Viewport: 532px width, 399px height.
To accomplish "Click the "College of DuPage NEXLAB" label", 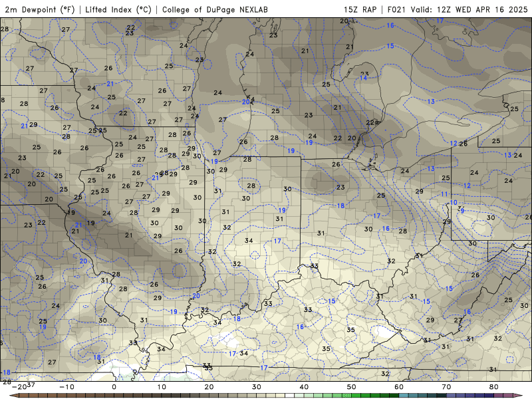I will [x=215, y=10].
